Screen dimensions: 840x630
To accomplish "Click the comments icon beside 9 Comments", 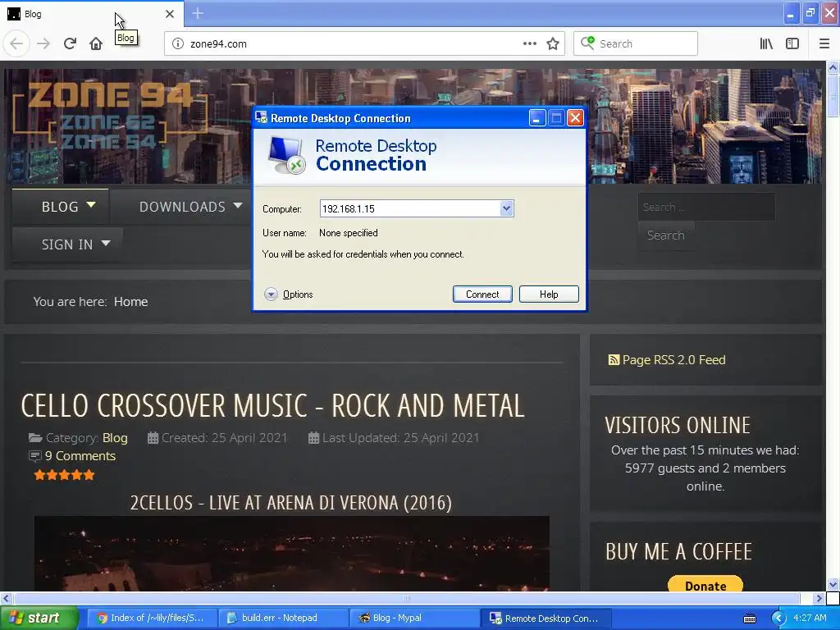I will (x=34, y=456).
